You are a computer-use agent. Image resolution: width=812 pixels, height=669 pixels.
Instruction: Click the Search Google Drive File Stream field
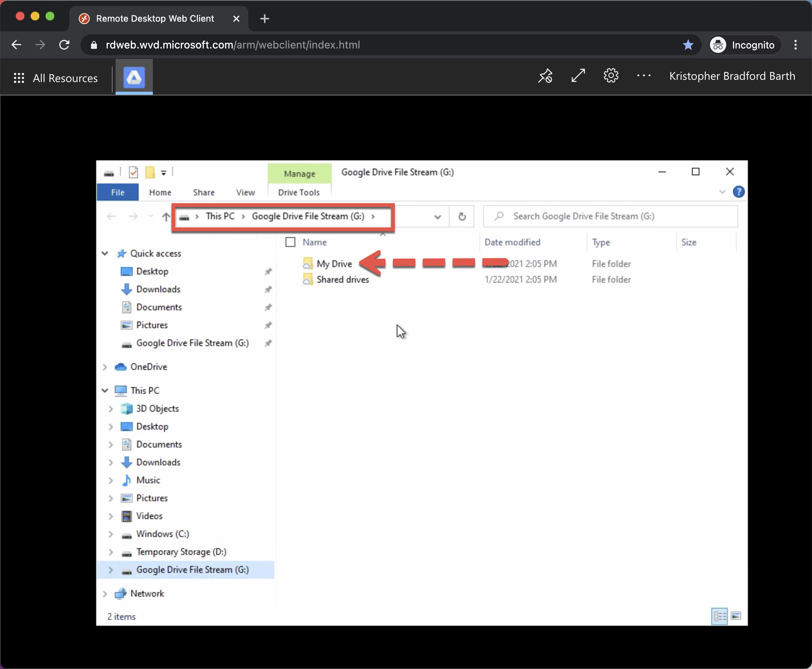pyautogui.click(x=611, y=216)
